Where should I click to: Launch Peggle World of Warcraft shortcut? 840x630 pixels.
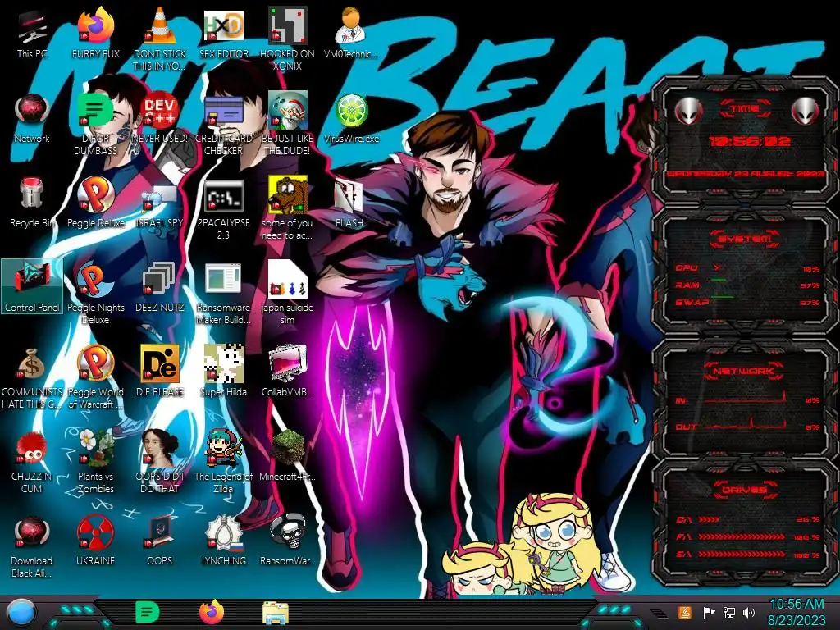click(x=95, y=378)
